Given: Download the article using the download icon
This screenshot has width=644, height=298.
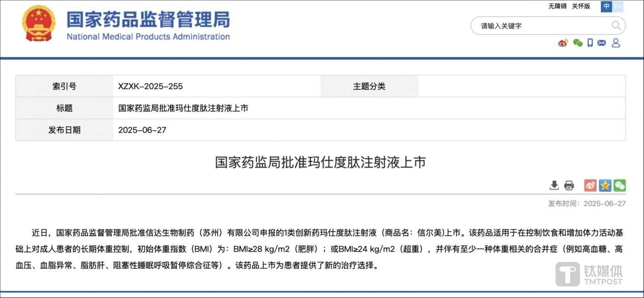Looking at the screenshot, I should [x=554, y=185].
